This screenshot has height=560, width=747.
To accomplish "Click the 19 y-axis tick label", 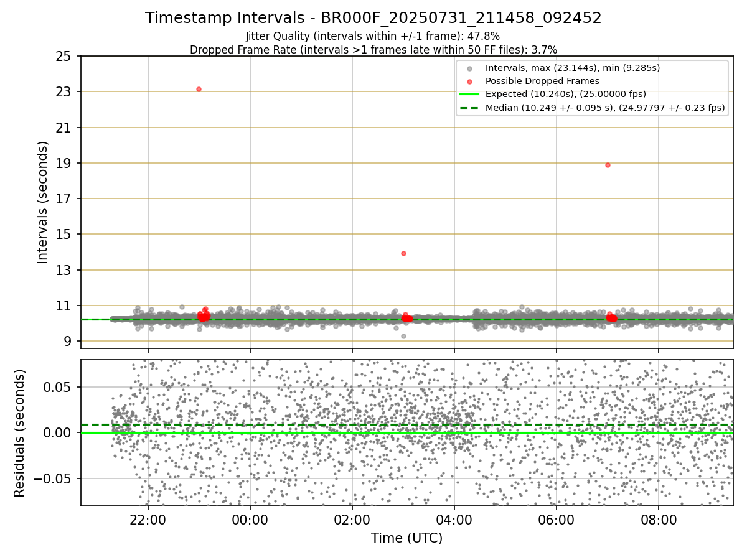I will coord(64,164).
